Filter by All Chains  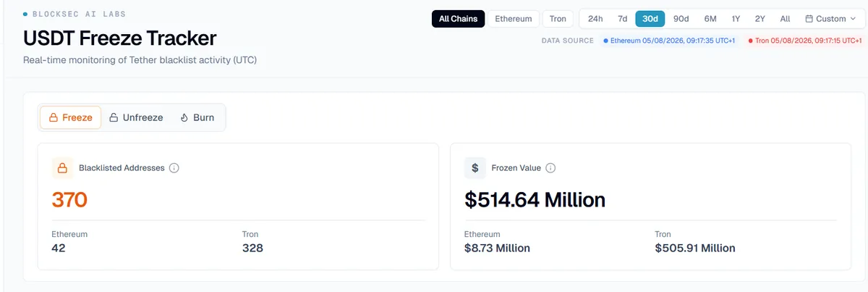click(x=459, y=19)
